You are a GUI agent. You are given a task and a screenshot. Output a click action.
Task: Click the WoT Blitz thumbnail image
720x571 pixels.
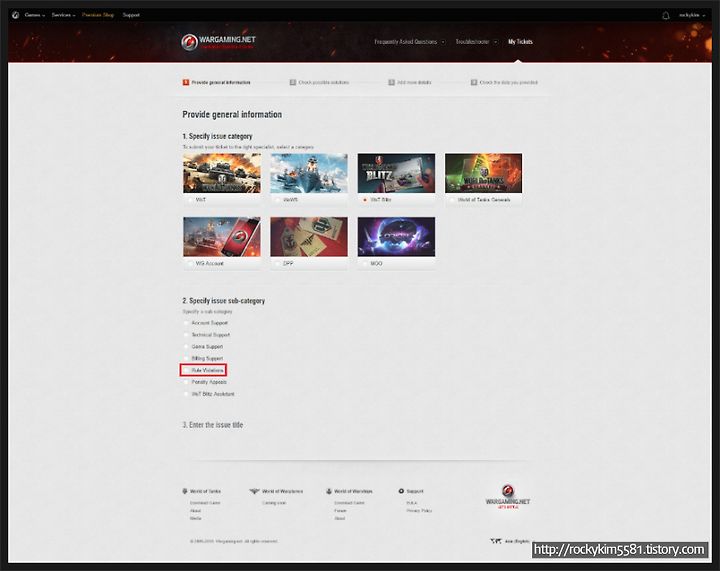click(x=396, y=173)
